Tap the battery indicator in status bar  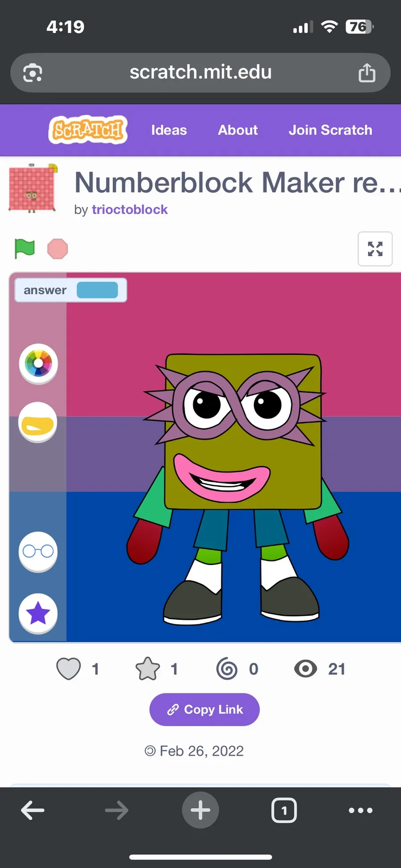(x=360, y=27)
